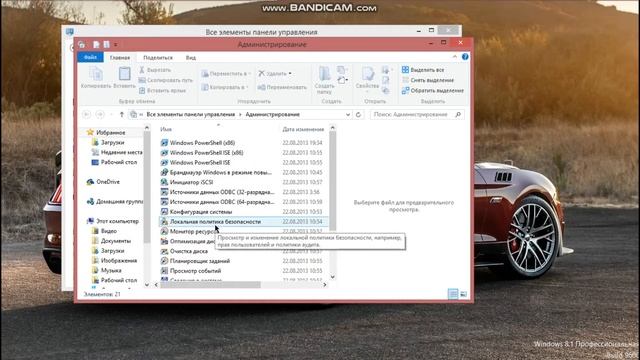The height and width of the screenshot is (360, 640).
Task: Click the Свойства (Properties) icon
Action: (367, 78)
